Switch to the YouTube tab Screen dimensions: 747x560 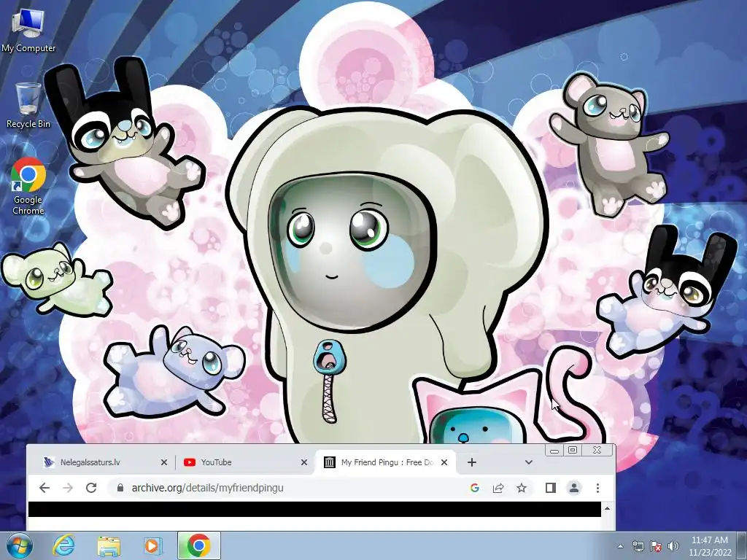245,462
